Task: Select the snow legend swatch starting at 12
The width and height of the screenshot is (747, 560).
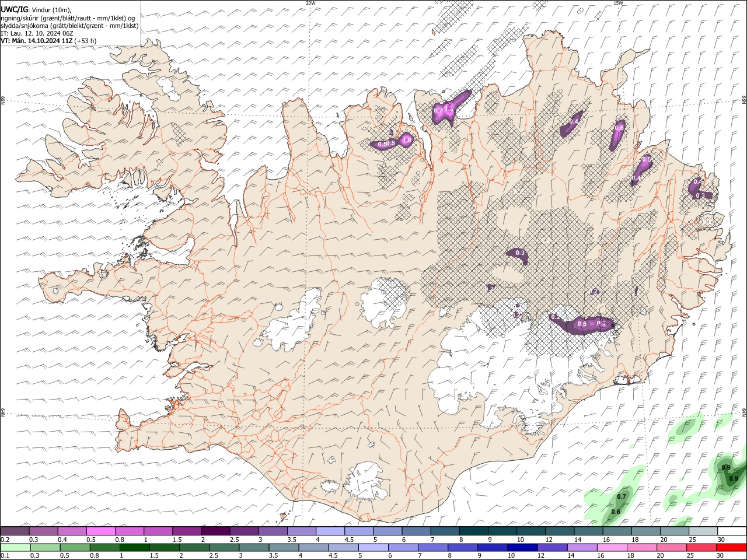Action: (560, 531)
